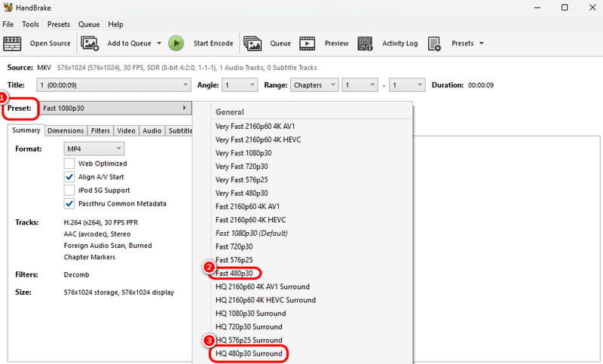Click the Preset selector showing Fast 1080p30

(x=115, y=108)
